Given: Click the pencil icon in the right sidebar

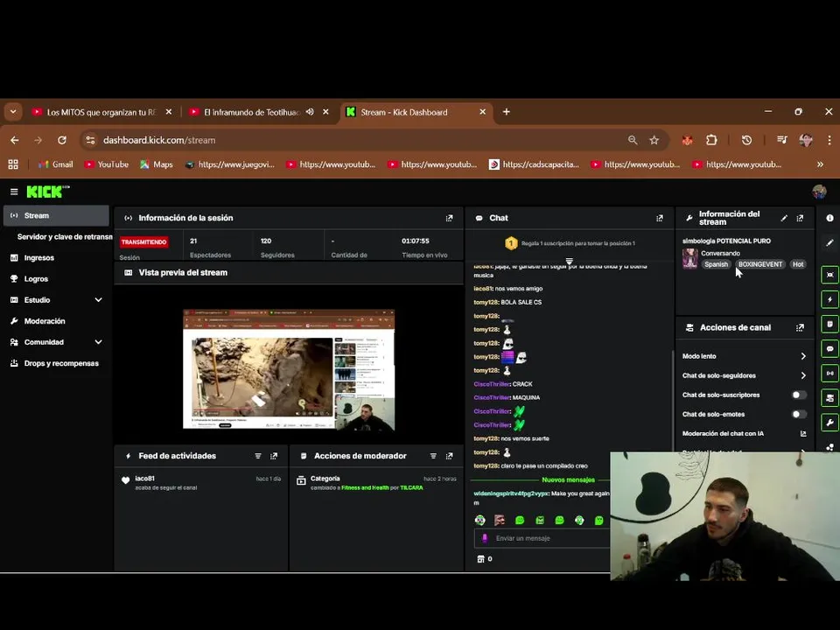Looking at the screenshot, I should tap(829, 242).
